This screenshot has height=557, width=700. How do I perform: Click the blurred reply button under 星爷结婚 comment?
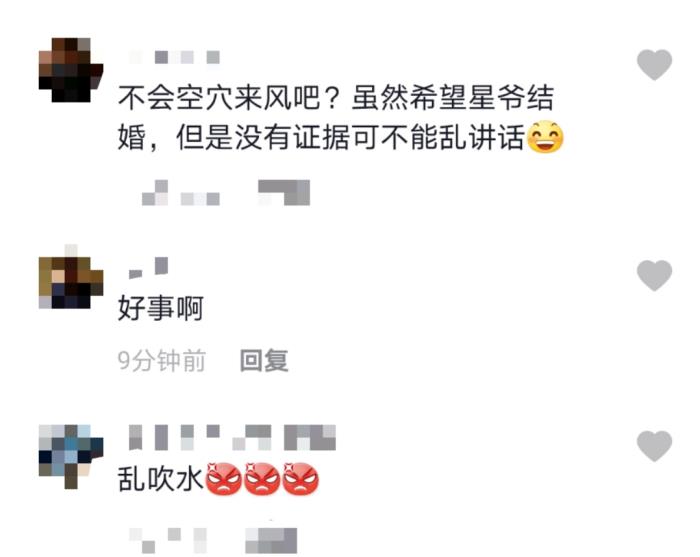click(x=284, y=193)
